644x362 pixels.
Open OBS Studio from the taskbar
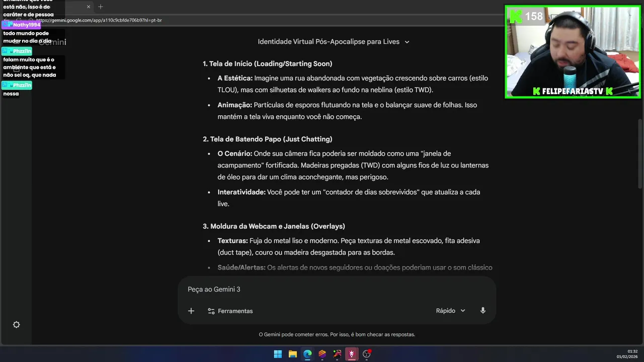(367, 354)
